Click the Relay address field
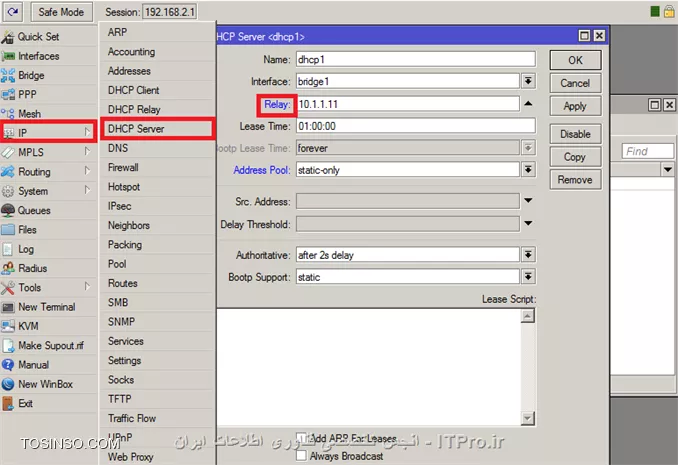 (408, 104)
